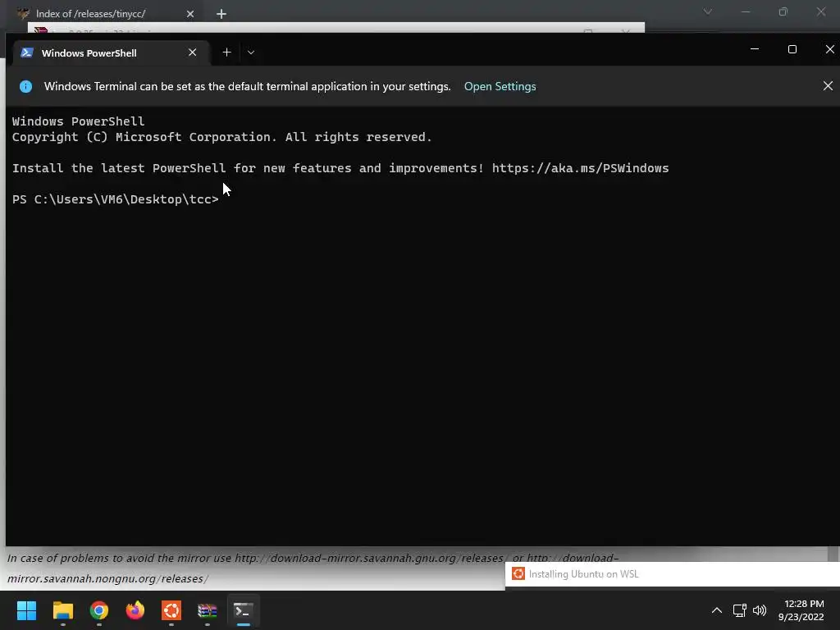Click the PowerShell prompt line
This screenshot has width=840, height=630.
[116, 199]
